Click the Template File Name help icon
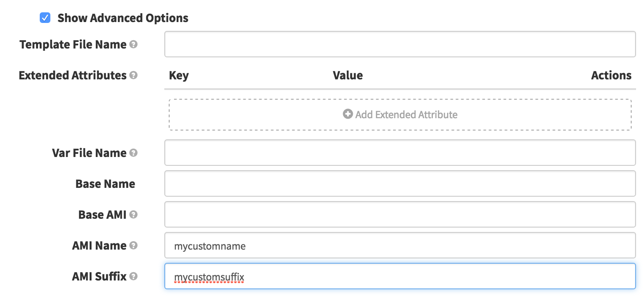 (x=133, y=45)
